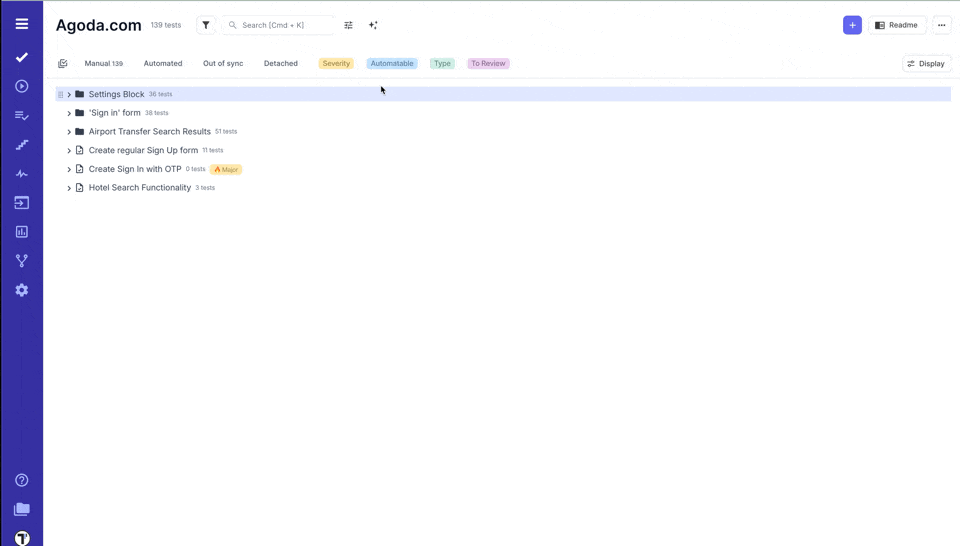The width and height of the screenshot is (960, 546).
Task: Open Help question-mark icon in sidebar
Action: [x=21, y=481]
